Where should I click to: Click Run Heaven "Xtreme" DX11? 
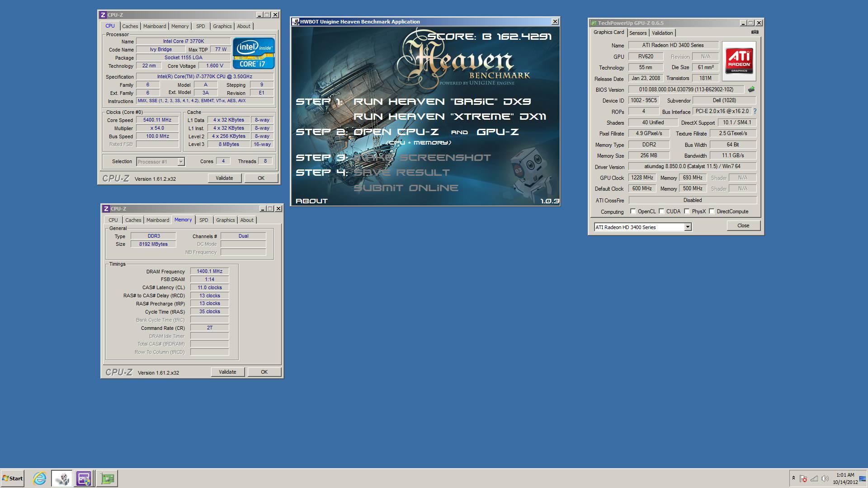(450, 117)
